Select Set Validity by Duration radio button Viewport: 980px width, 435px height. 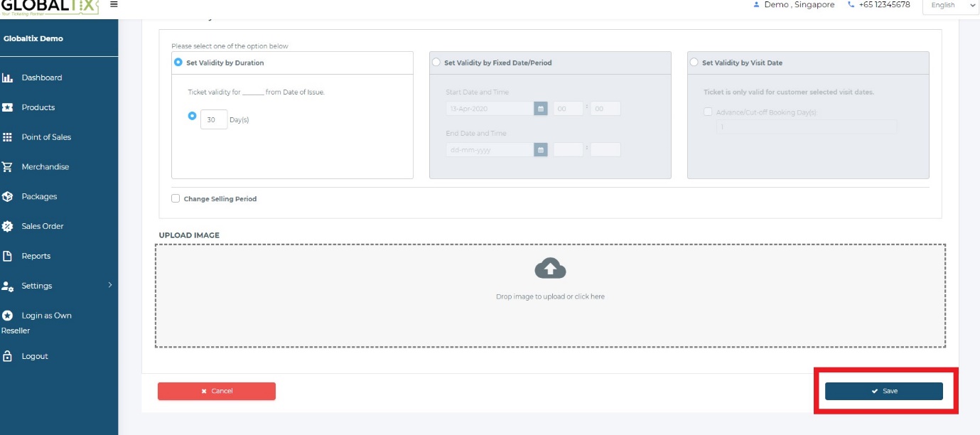click(178, 63)
